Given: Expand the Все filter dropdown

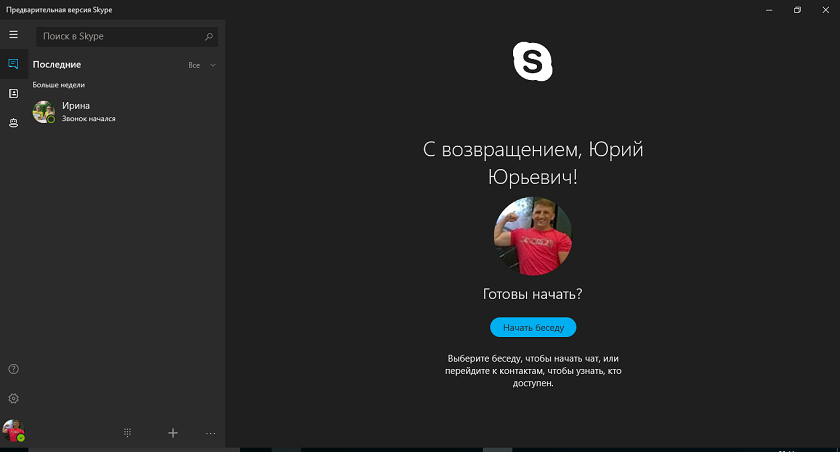Looking at the screenshot, I should 202,65.
